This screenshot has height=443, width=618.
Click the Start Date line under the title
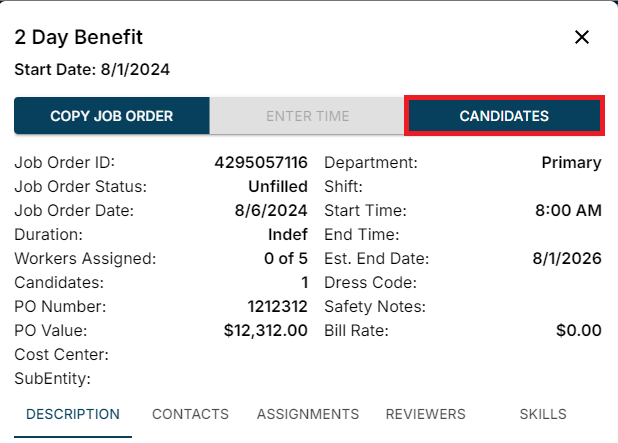(x=92, y=70)
